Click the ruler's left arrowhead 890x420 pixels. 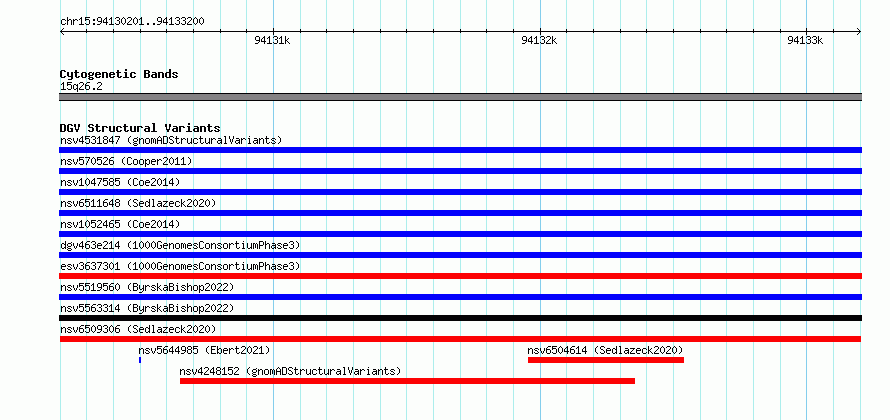pos(62,31)
